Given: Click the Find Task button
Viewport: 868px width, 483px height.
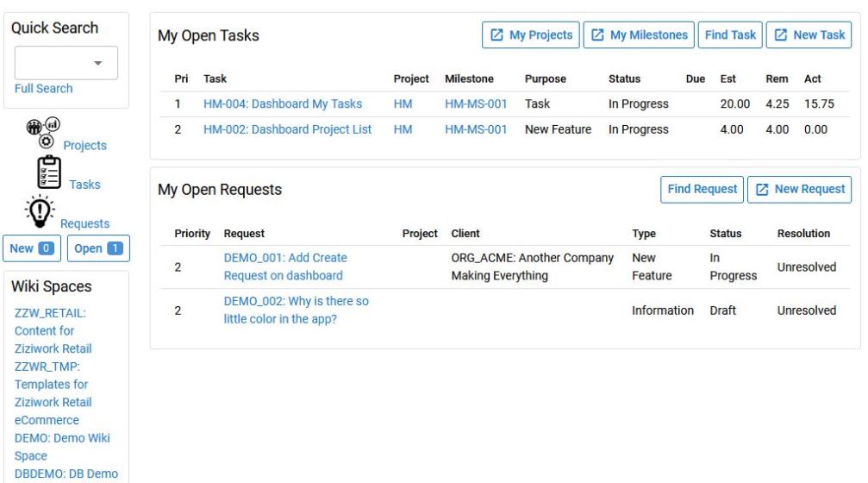Looking at the screenshot, I should 730,34.
